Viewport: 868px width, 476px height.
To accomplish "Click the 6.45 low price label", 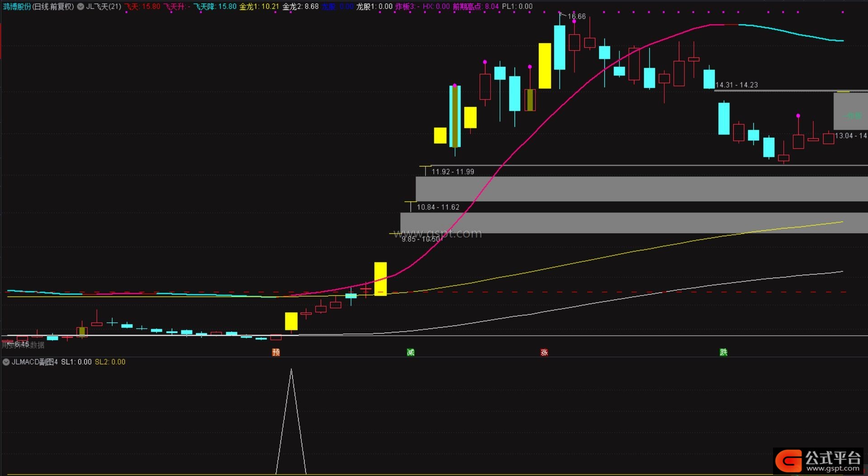I will pyautogui.click(x=22, y=344).
